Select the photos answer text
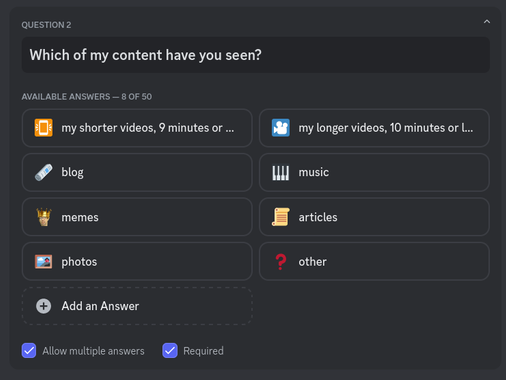The image size is (506, 380). point(79,262)
